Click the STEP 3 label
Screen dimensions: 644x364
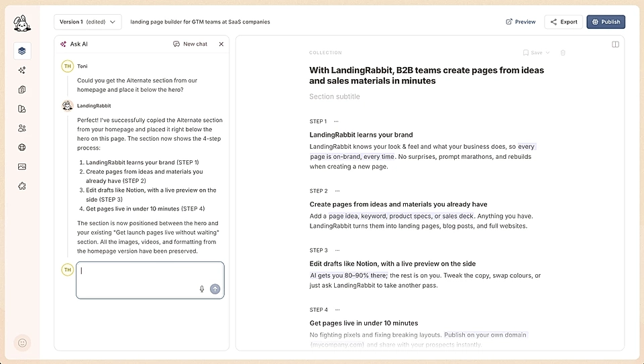(x=319, y=250)
